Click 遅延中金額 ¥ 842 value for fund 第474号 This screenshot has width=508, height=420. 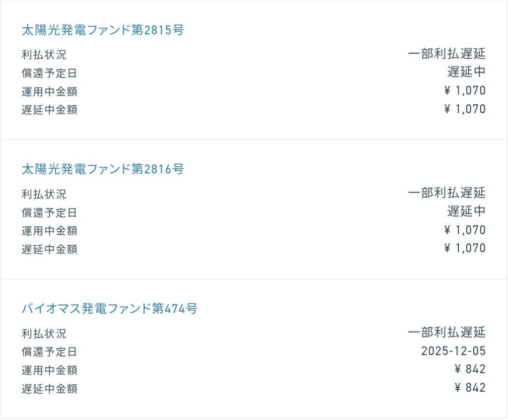[x=470, y=388]
